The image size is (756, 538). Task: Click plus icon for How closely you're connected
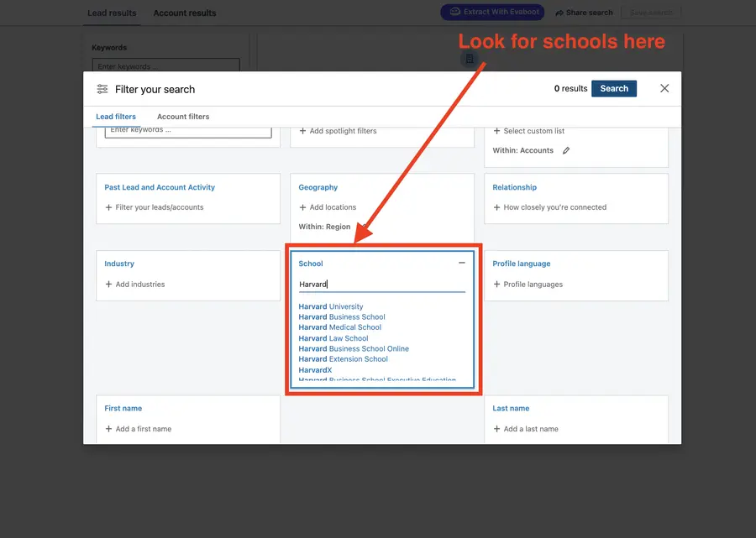pos(496,207)
